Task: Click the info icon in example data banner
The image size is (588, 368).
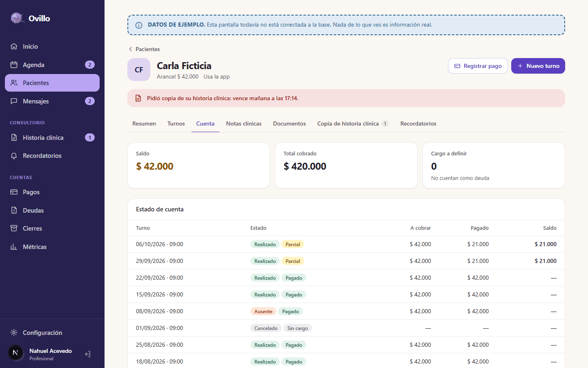Action: pyautogui.click(x=139, y=25)
